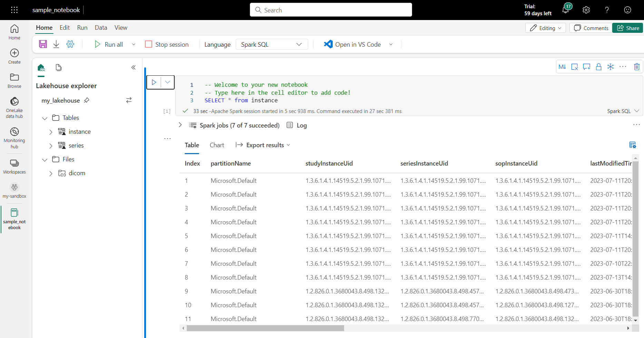644x338 pixels.
Task: Switch lakehouse using swap arrows icon
Action: 129,100
